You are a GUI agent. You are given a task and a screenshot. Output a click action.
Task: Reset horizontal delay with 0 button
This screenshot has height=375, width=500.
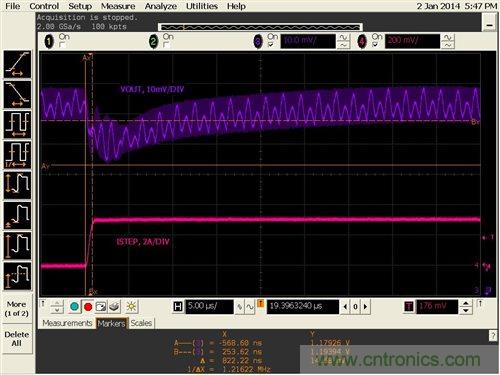coord(355,307)
